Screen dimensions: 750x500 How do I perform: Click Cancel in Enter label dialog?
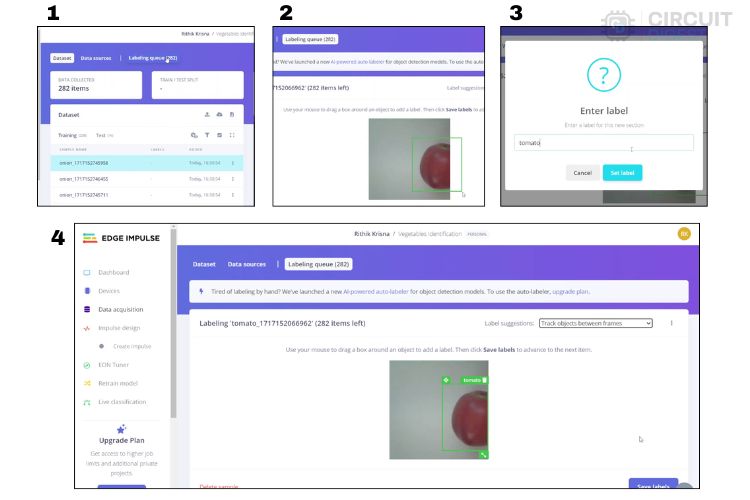(583, 173)
